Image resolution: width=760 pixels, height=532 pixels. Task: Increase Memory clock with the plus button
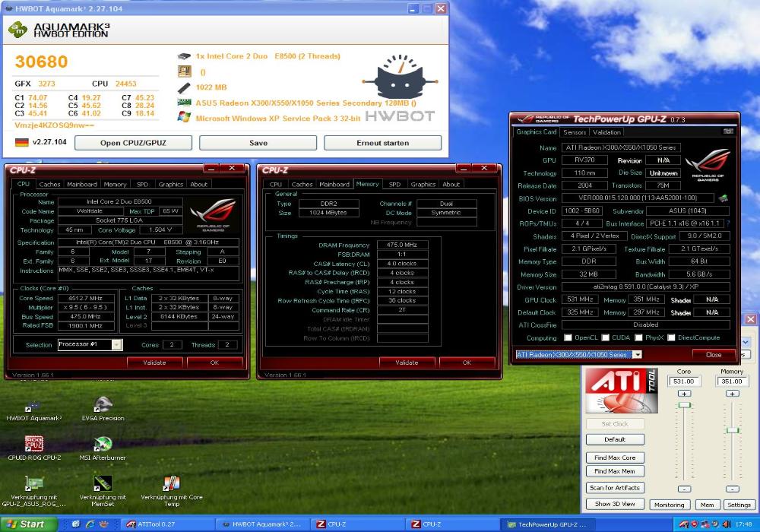733,394
